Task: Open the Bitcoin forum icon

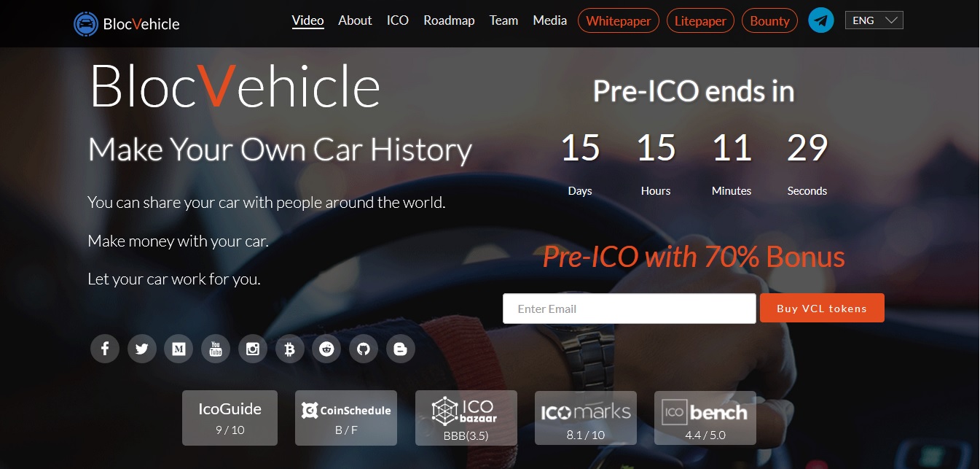Action: [x=290, y=349]
